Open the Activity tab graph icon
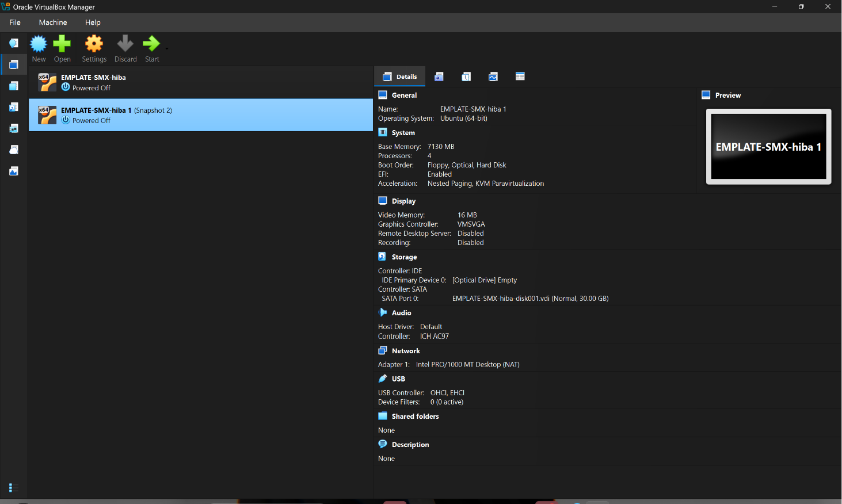The width and height of the screenshot is (842, 504). coord(493,77)
